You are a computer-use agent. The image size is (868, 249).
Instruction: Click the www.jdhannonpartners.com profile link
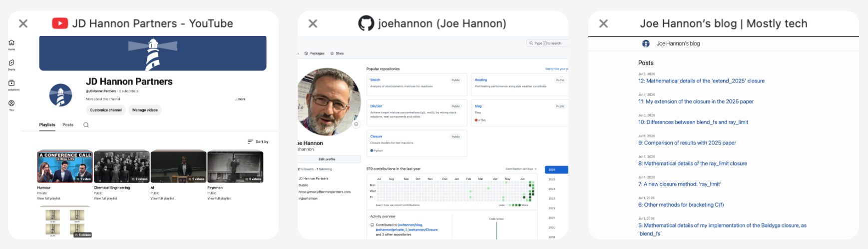[x=325, y=191]
